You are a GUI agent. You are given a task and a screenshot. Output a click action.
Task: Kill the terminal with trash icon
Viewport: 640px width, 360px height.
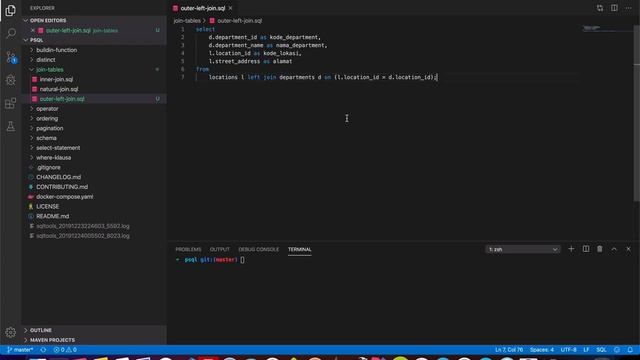(x=600, y=249)
